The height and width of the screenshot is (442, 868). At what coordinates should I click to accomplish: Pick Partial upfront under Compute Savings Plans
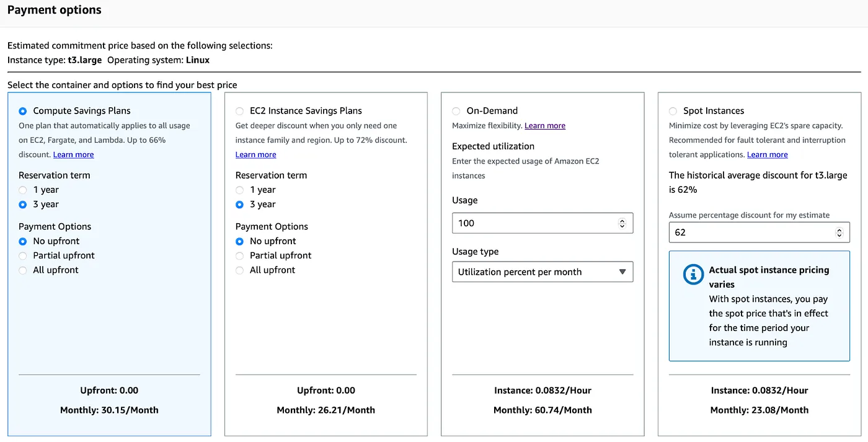click(x=23, y=255)
